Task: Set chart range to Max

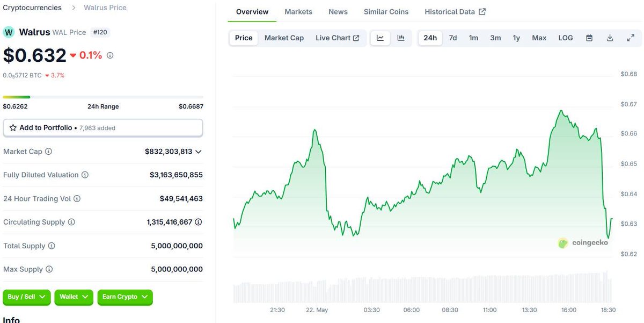Action: click(539, 38)
